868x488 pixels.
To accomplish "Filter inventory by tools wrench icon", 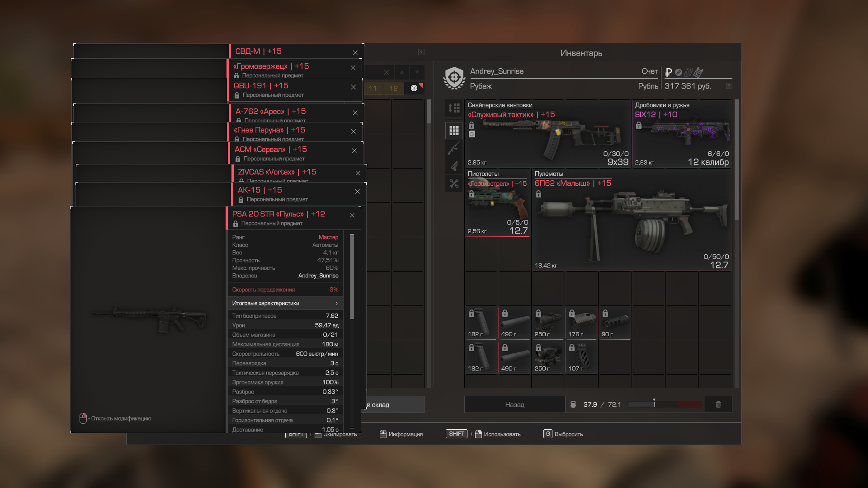I will point(454,183).
